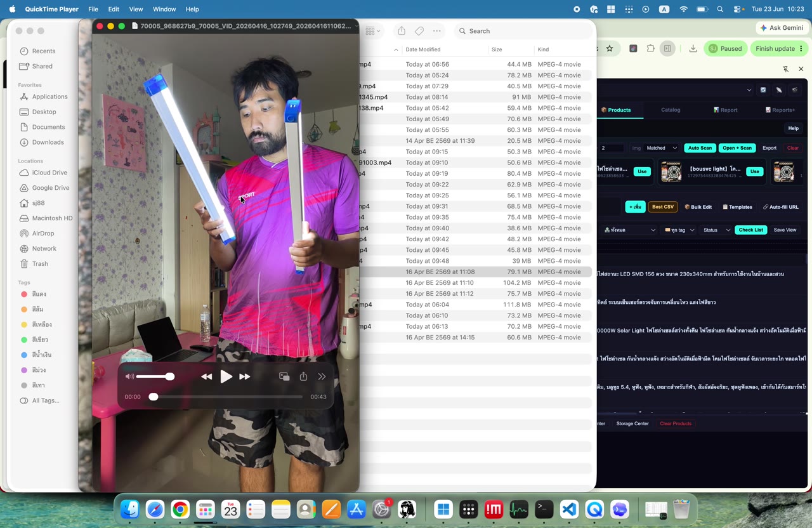Switch to the Reports+ tab
812x528 pixels.
click(780, 110)
